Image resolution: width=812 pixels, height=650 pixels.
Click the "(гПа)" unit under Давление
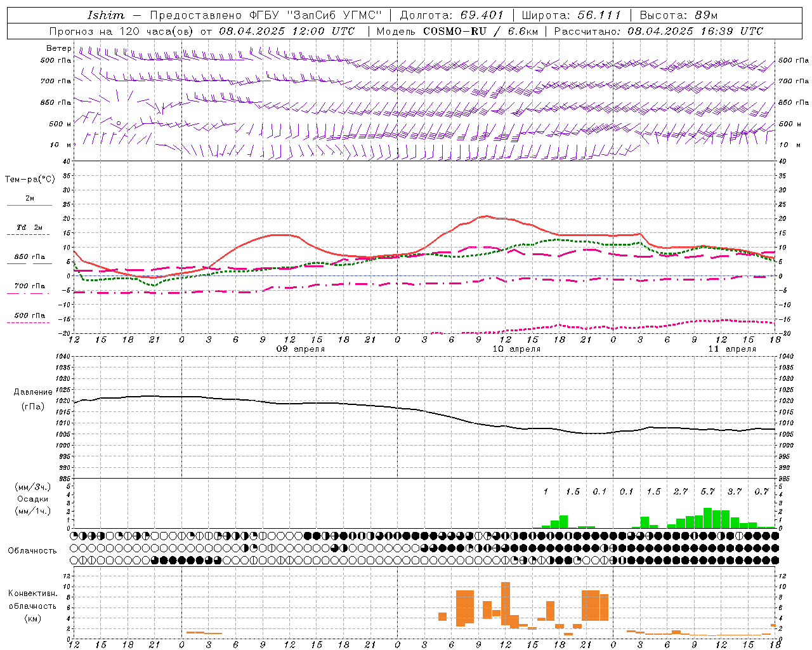(x=33, y=406)
